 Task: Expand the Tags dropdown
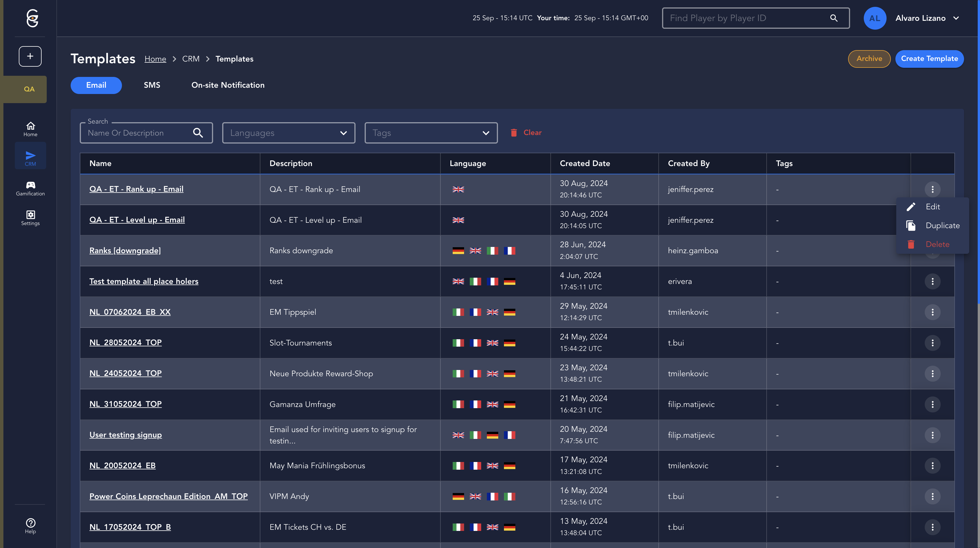[x=431, y=133]
